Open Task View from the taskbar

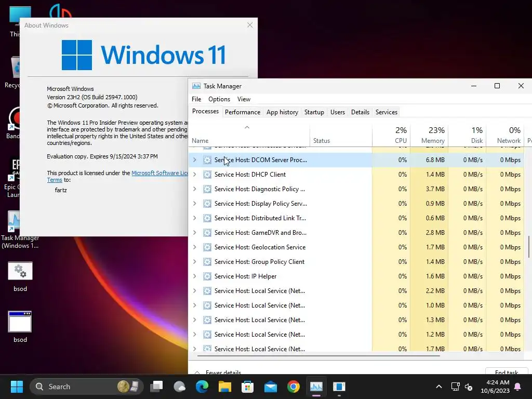click(x=156, y=387)
